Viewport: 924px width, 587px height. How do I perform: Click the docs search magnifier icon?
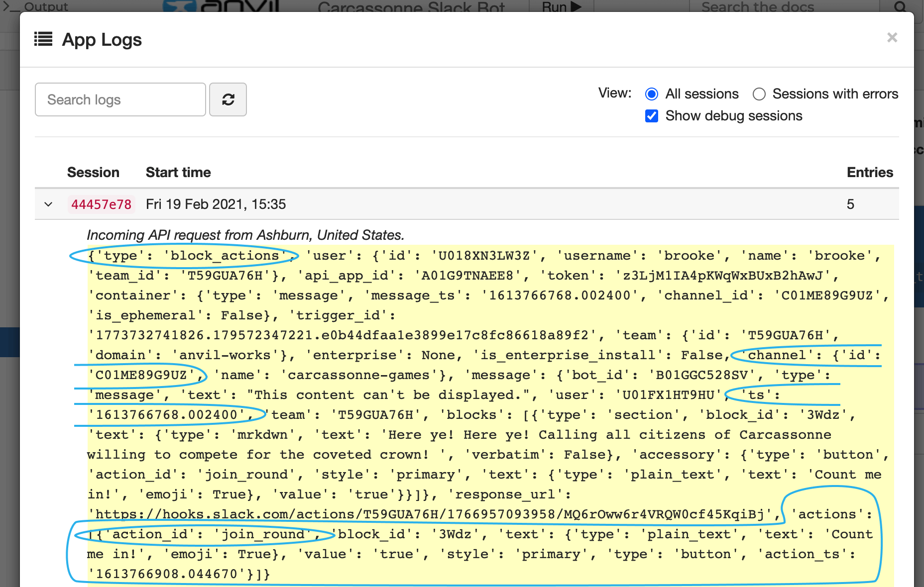click(899, 6)
